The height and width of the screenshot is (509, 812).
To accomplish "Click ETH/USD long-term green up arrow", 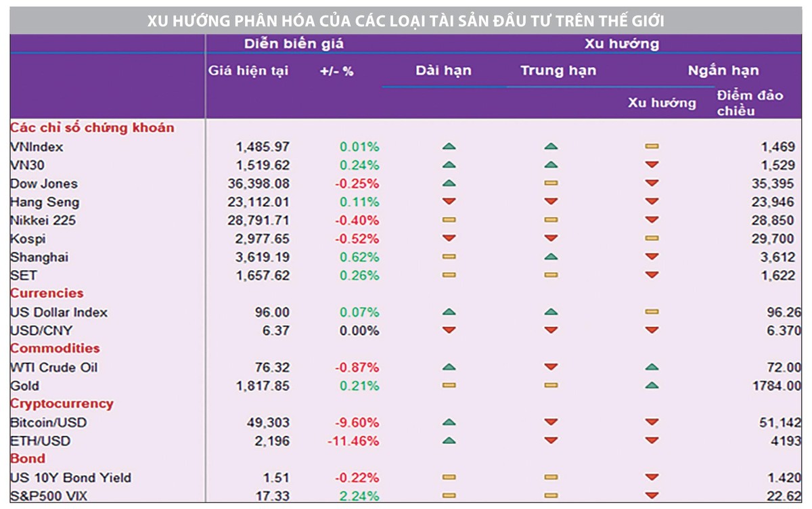I will coord(449,441).
